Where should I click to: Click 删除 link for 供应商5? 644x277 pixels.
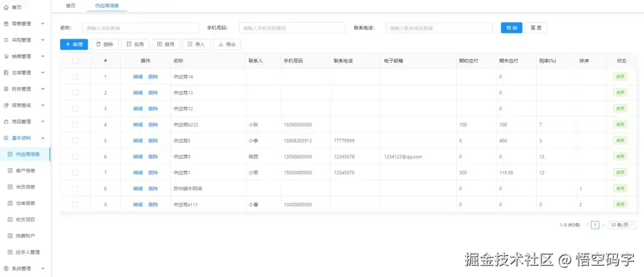click(x=153, y=140)
